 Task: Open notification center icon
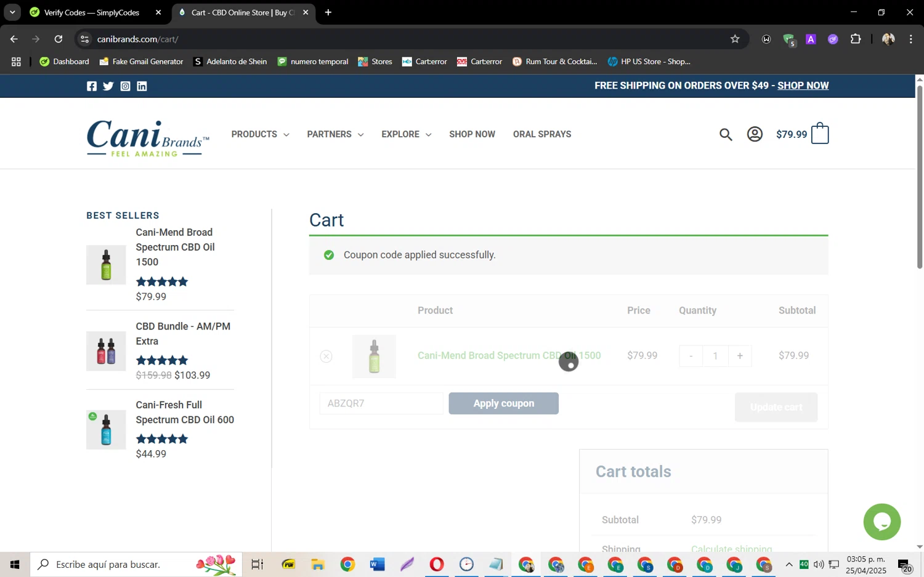(905, 565)
